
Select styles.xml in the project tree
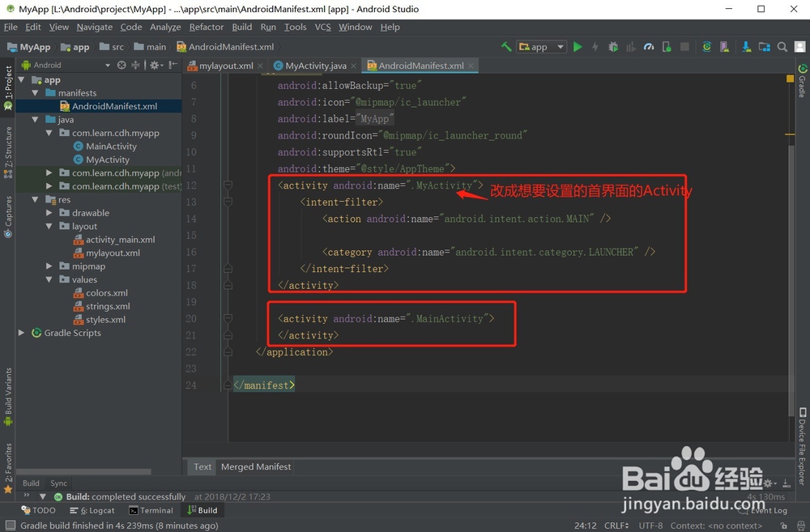[x=105, y=319]
